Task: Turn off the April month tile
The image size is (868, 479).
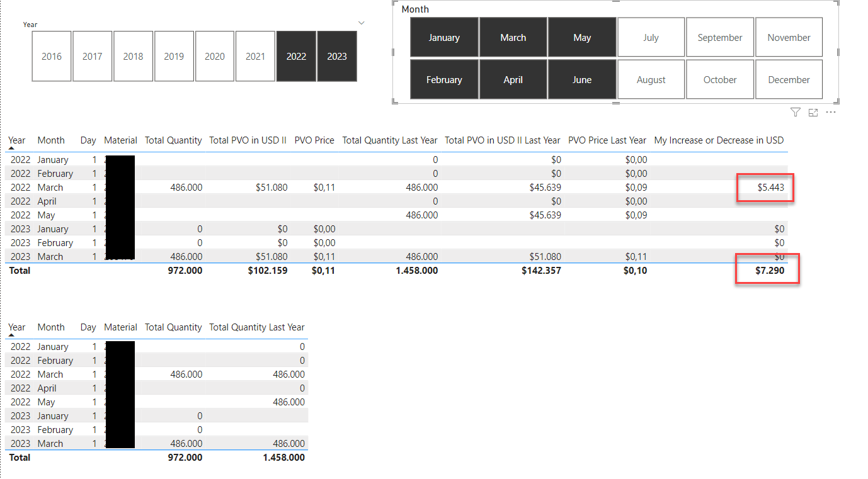Action: [513, 80]
